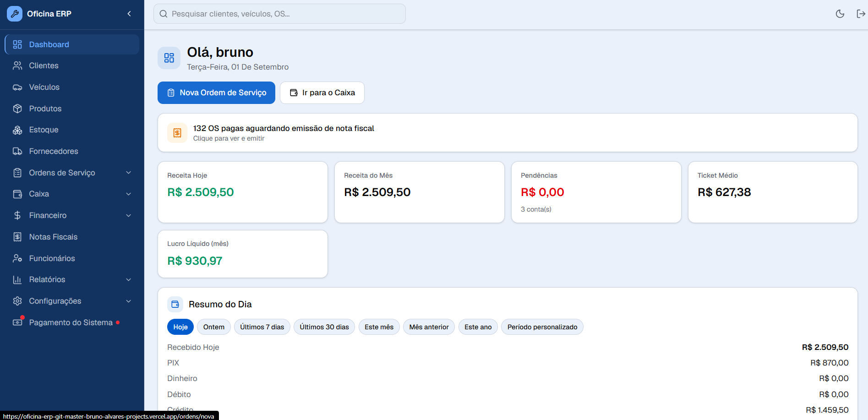Select the Este ano filter
This screenshot has width=868, height=420.
(x=478, y=327)
